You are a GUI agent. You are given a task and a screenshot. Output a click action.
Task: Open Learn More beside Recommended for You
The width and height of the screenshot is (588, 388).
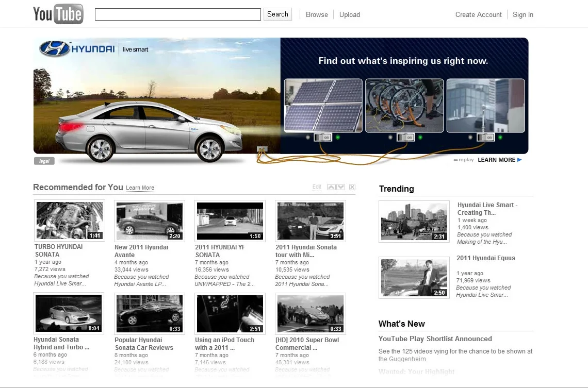[140, 188]
